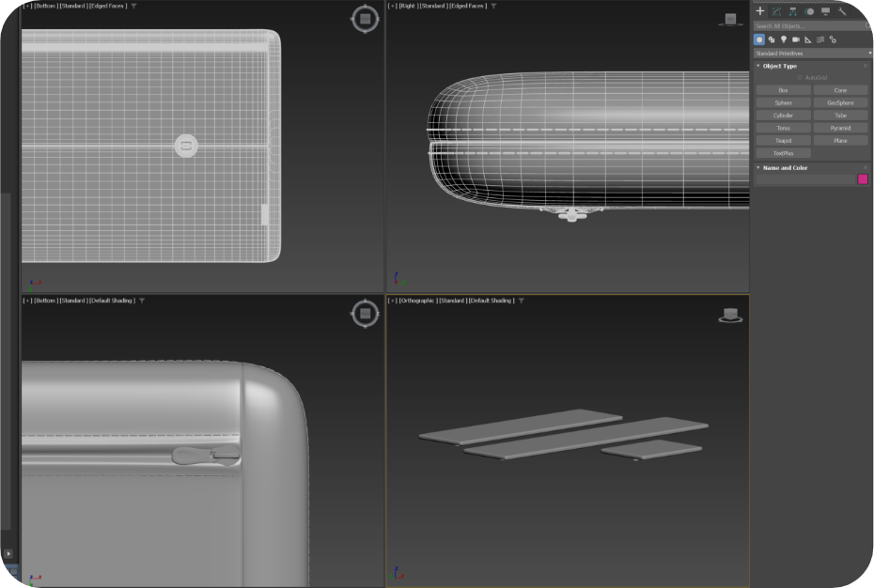The image size is (874, 588).
Task: Select the Cameras category icon
Action: pos(795,39)
